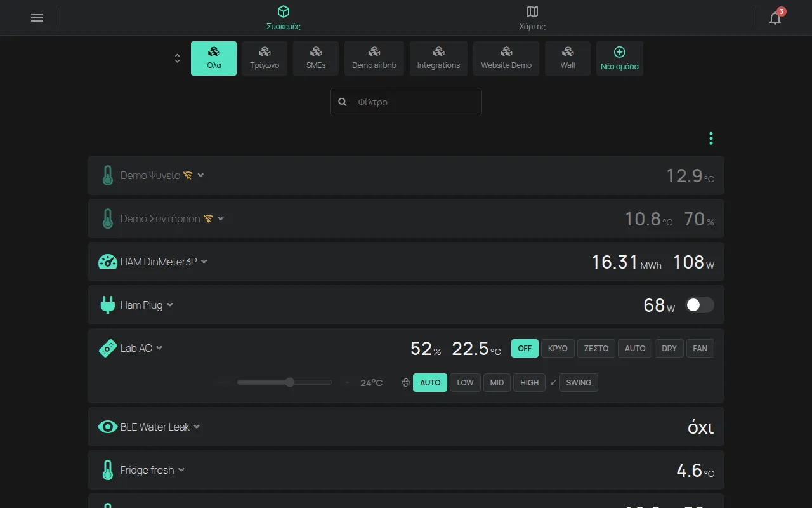Click the 16.31 MWh energy reading
812x508 pixels.
pyautogui.click(x=627, y=262)
